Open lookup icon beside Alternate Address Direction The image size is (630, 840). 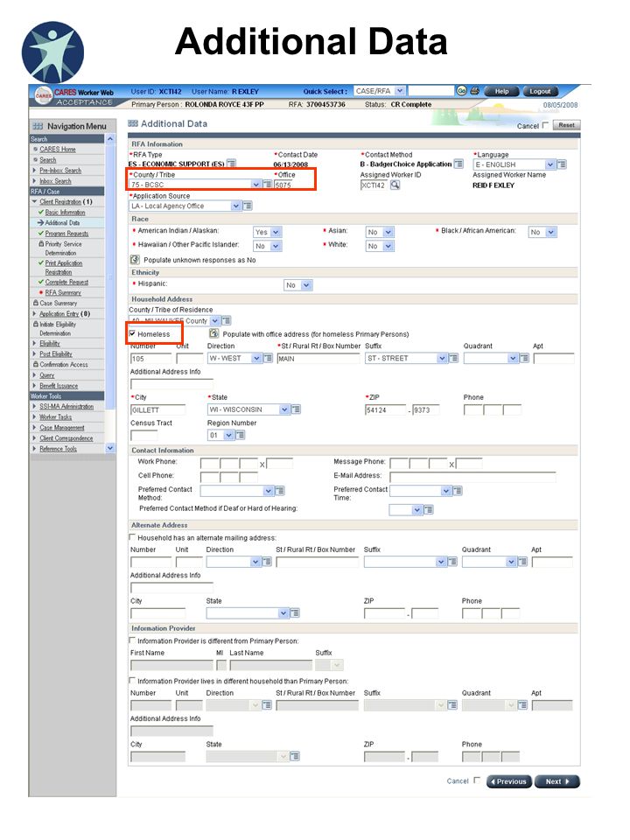click(266, 562)
